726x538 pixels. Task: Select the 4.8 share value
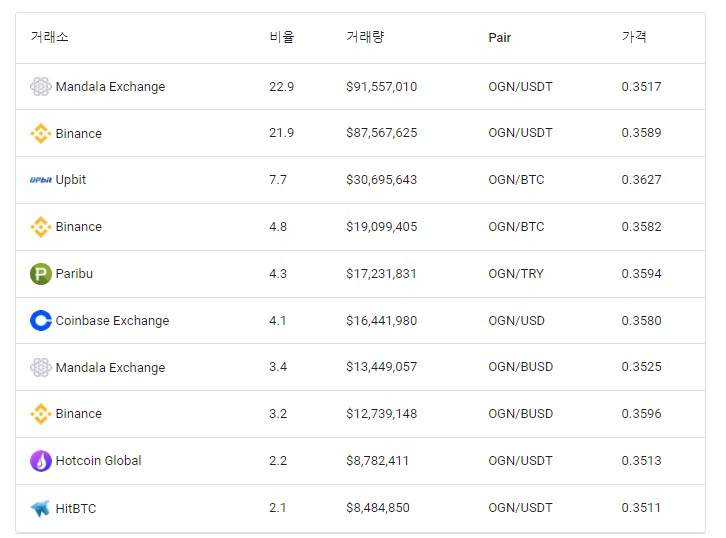point(278,227)
